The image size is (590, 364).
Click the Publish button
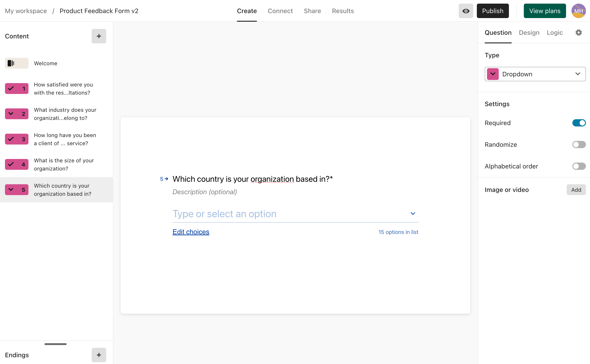492,11
